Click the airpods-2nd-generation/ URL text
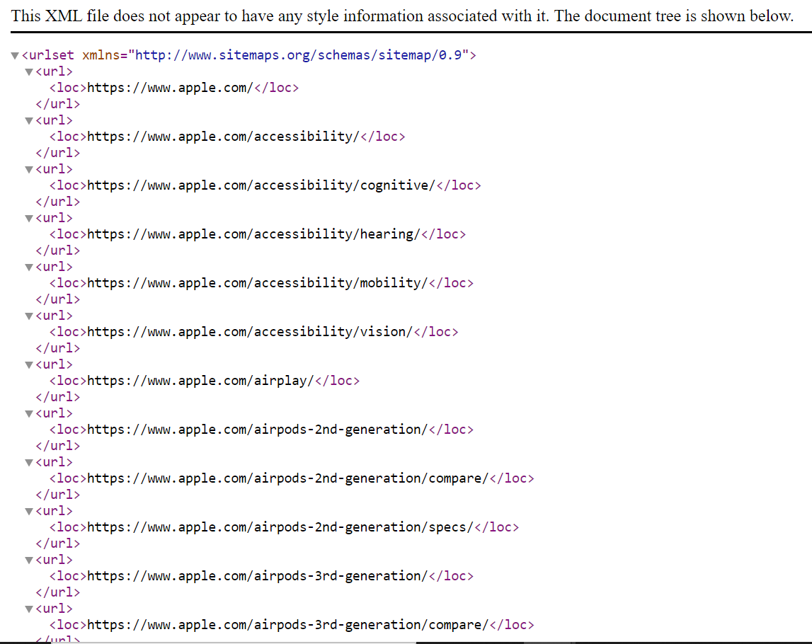The image size is (812, 644). click(258, 429)
